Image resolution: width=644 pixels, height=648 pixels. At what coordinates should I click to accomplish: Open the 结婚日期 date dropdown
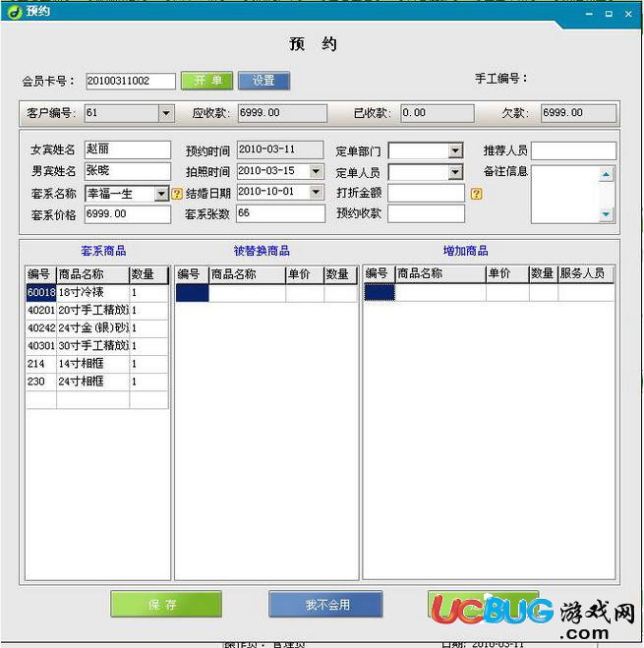pyautogui.click(x=316, y=192)
